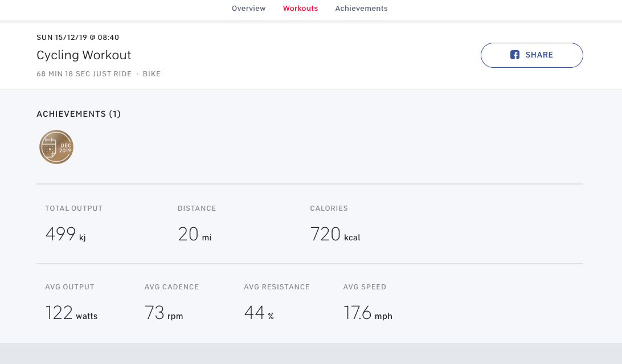Click the Avg Speed label
This screenshot has height=364, width=622.
pos(365,287)
